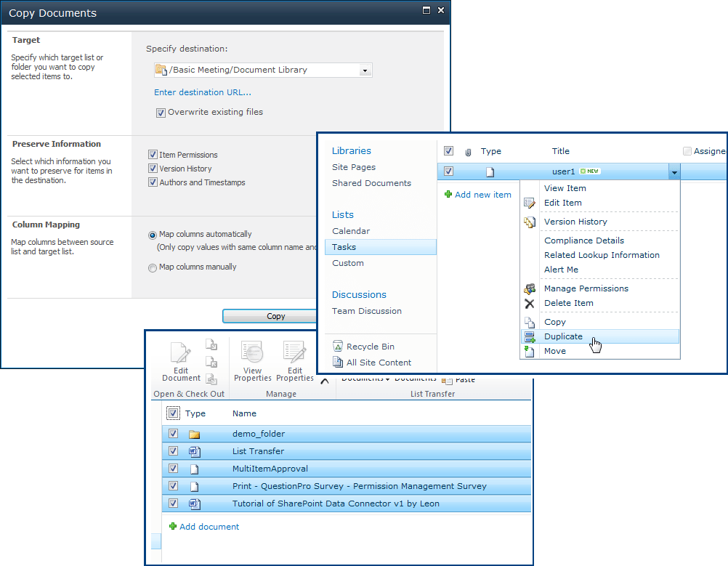Viewport: 728px width, 566px height.
Task: Click the file icon for MultiItemApproval
Action: tap(194, 469)
